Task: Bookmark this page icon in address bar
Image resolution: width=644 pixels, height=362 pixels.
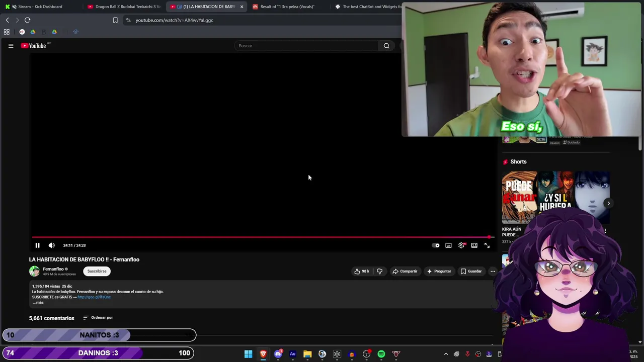Action: pos(115,20)
